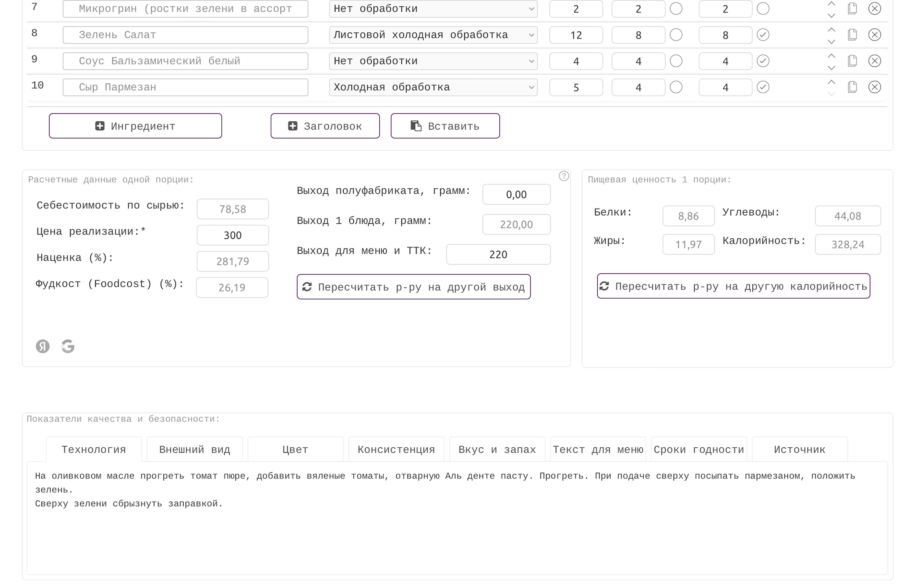
Task: Move Зелень Салат row down
Action: click(831, 41)
